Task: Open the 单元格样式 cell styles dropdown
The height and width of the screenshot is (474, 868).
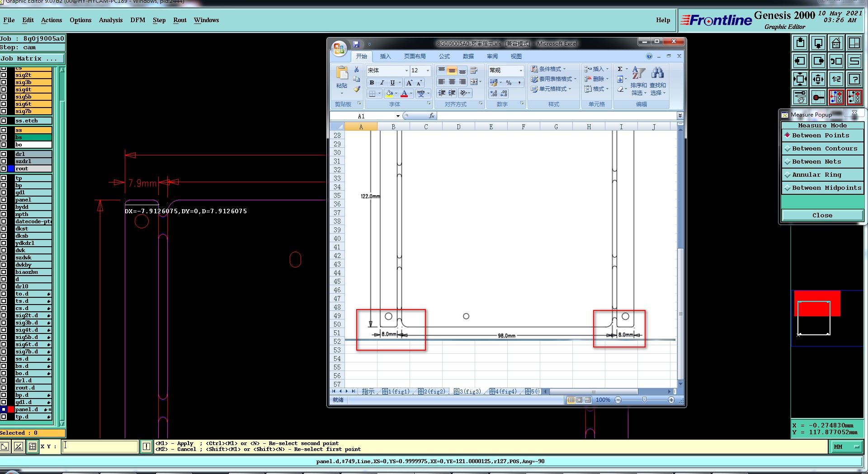Action: (x=551, y=89)
